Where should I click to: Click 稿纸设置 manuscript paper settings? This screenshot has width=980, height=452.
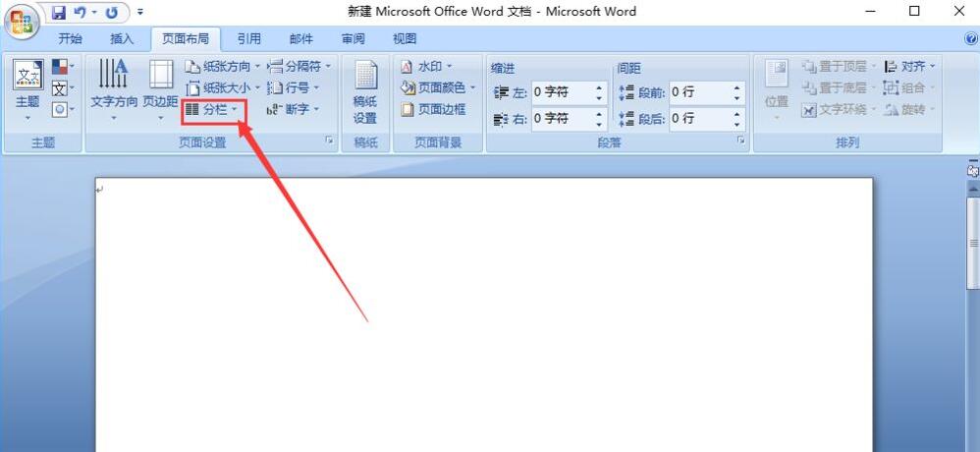pos(365,92)
